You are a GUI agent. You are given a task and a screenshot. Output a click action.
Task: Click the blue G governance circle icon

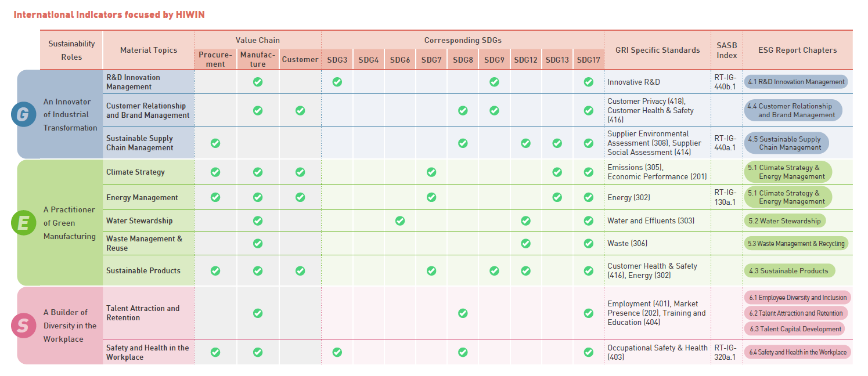point(23,114)
